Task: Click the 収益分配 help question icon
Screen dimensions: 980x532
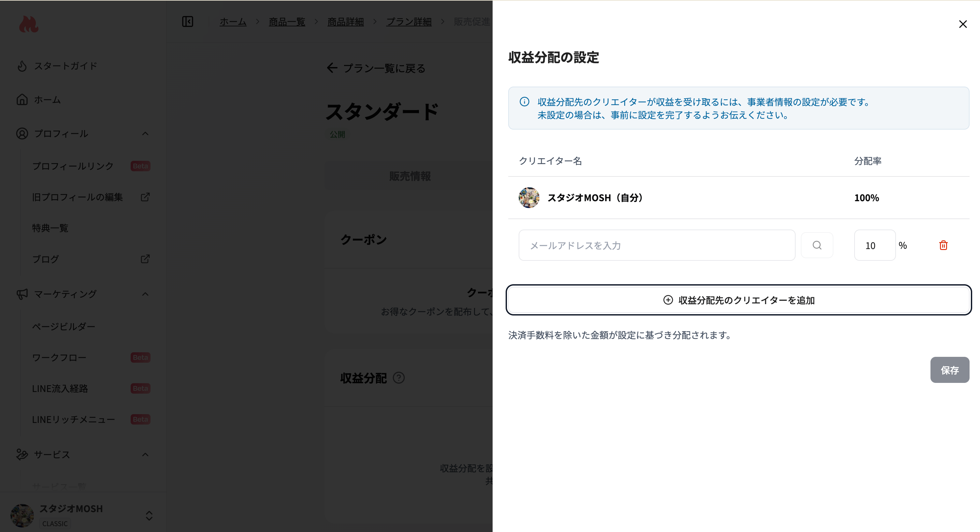Action: coord(398,378)
